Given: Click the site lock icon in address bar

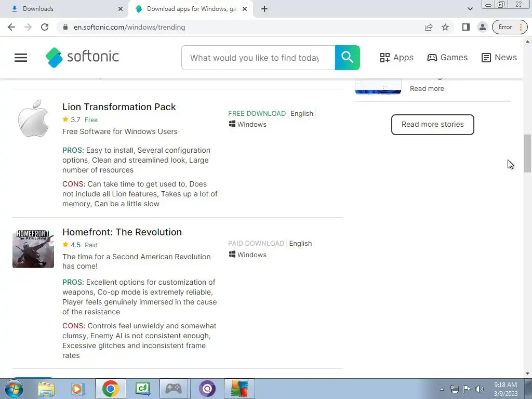Looking at the screenshot, I should [x=65, y=27].
